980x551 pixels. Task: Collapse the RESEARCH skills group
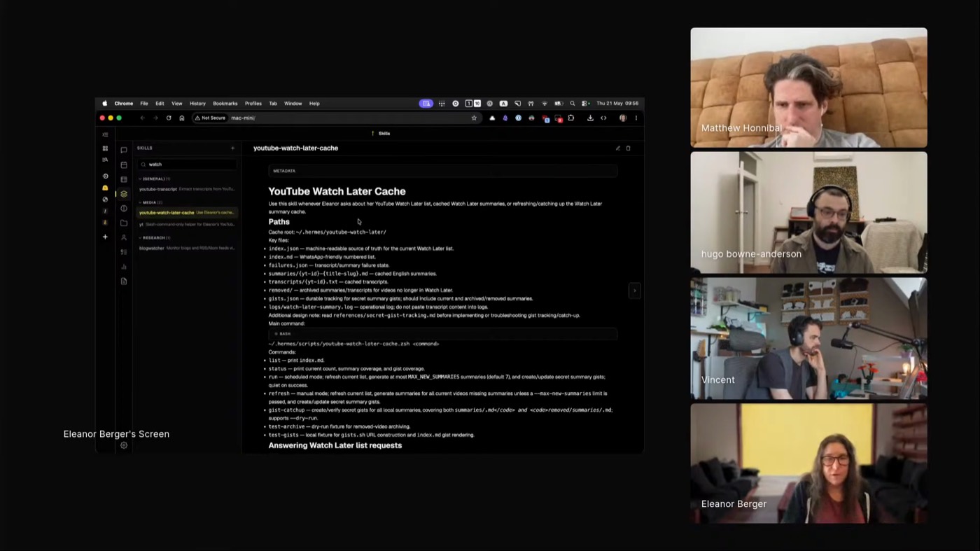click(x=154, y=237)
